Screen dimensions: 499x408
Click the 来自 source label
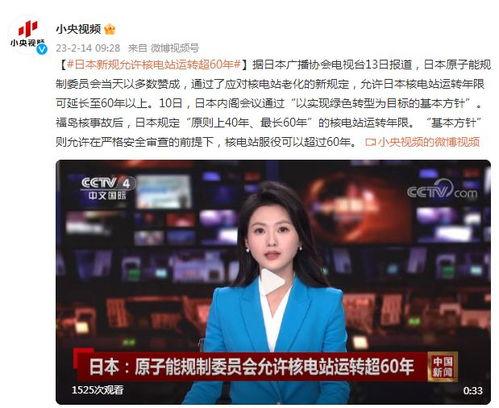[138, 48]
